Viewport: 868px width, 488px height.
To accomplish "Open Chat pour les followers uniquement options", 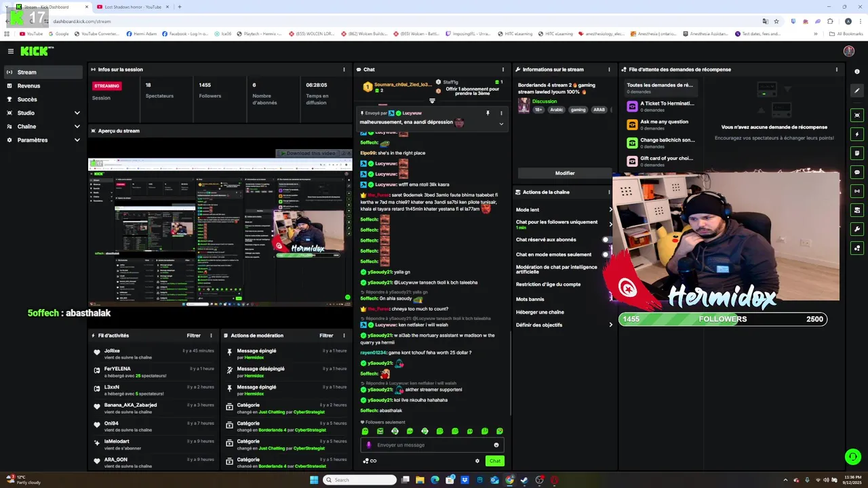I will tap(610, 224).
